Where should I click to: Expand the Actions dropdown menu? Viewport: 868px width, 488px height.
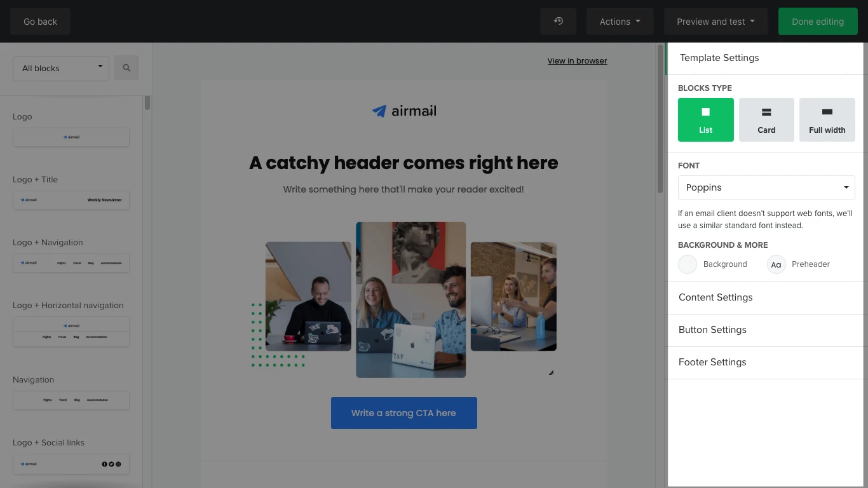click(620, 21)
